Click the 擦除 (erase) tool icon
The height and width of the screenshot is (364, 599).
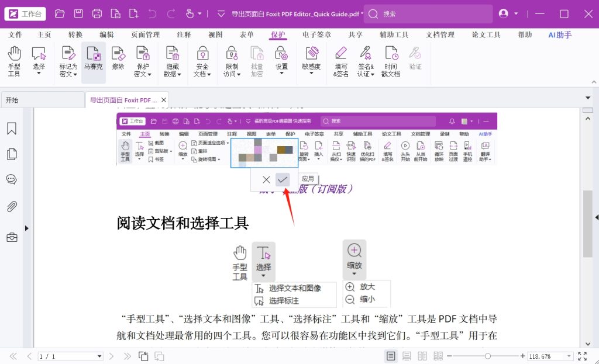(118, 61)
